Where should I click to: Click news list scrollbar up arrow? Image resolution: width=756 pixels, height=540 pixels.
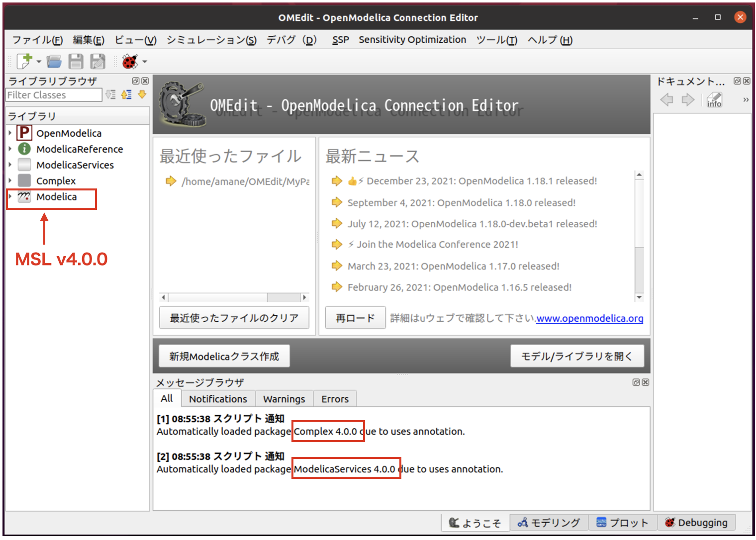[640, 175]
